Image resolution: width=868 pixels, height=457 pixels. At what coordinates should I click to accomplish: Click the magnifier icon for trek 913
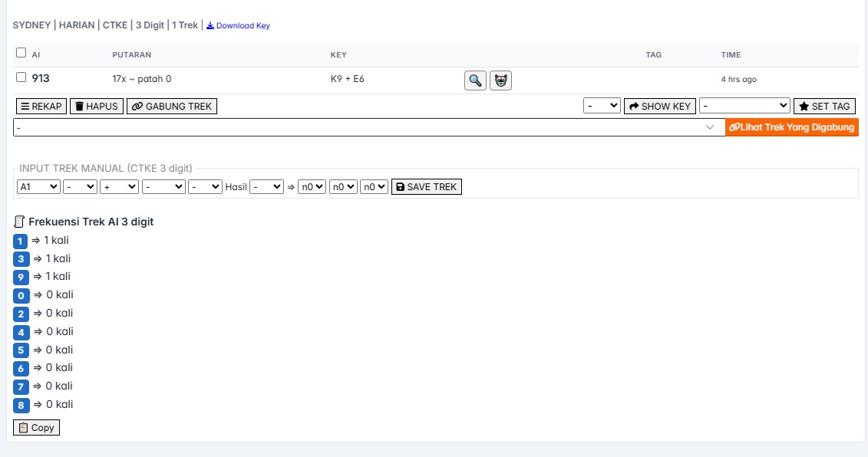[x=475, y=80]
